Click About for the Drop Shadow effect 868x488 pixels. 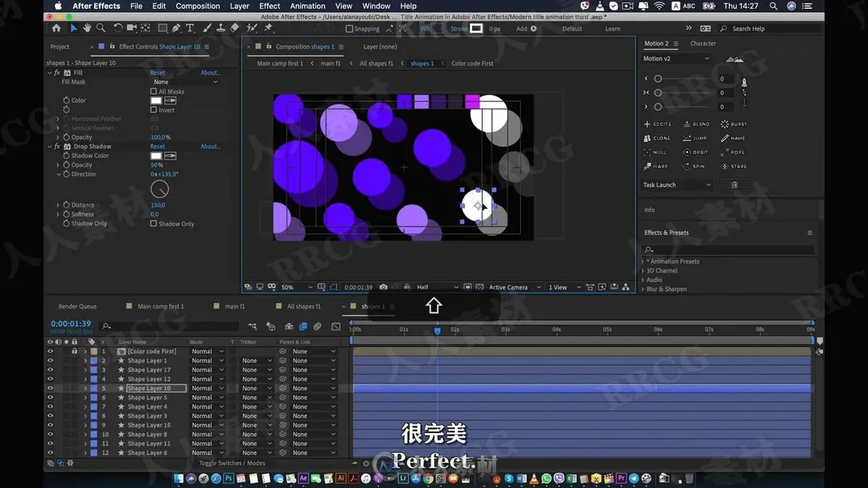pyautogui.click(x=210, y=147)
